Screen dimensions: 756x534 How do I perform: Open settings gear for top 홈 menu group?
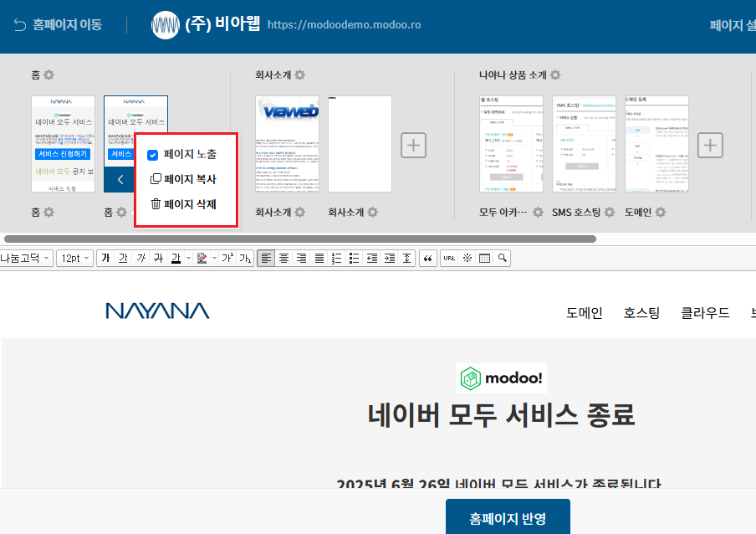tap(49, 74)
